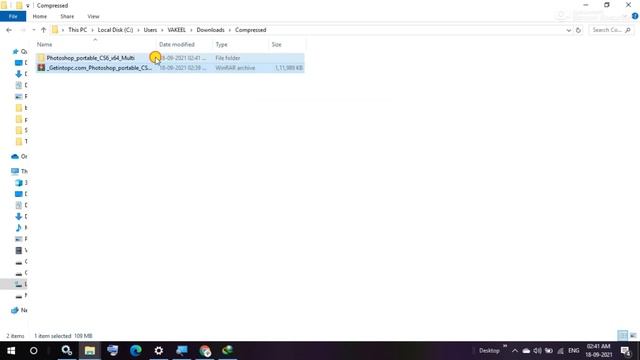This screenshot has height=360, width=640.
Task: Click the Desktop toolbar label on taskbar
Action: click(489, 351)
